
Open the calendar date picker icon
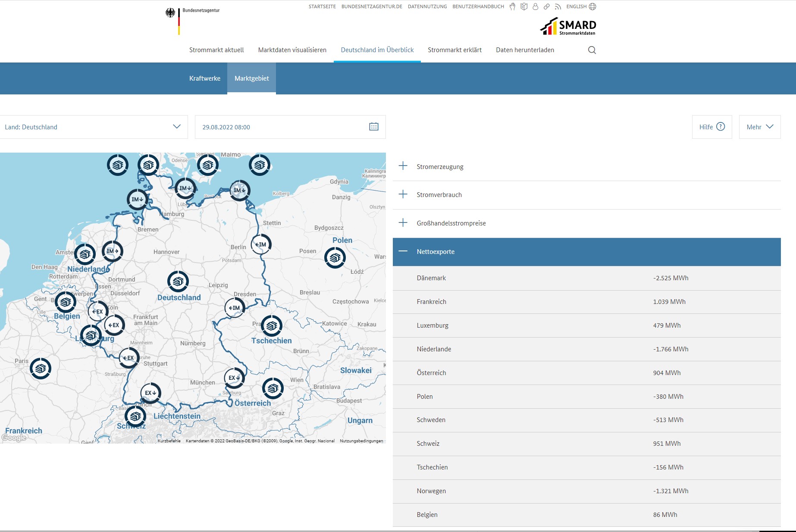click(x=374, y=127)
